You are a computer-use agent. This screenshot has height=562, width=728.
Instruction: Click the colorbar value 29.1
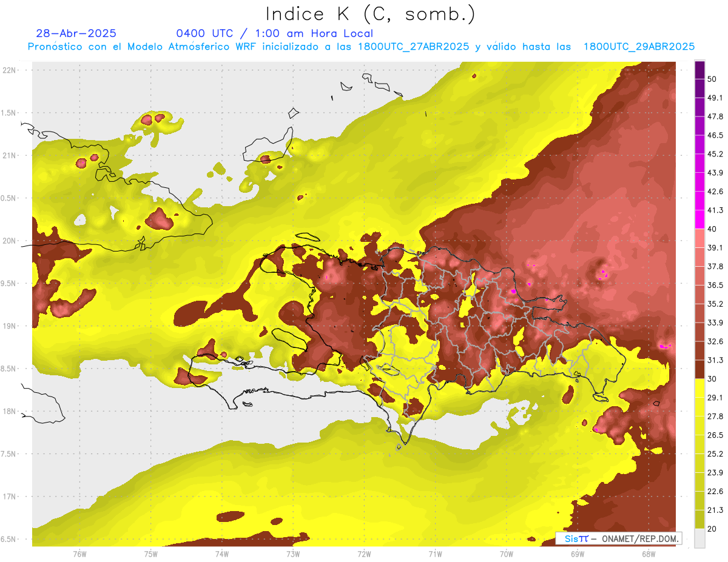[715, 397]
